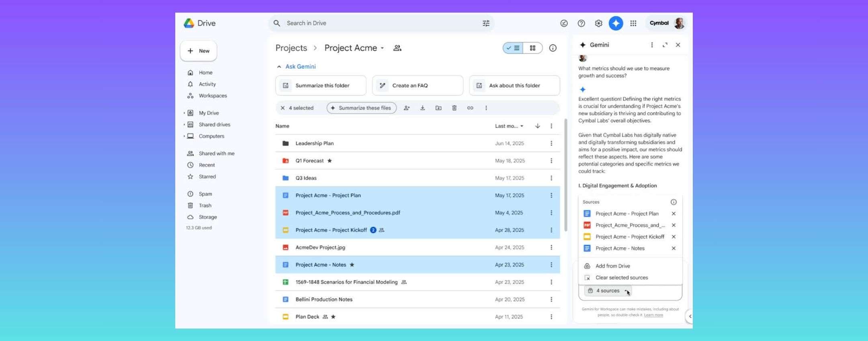868x341 pixels.
Task: Star toggle on Q1 Forecast row
Action: [x=330, y=161]
